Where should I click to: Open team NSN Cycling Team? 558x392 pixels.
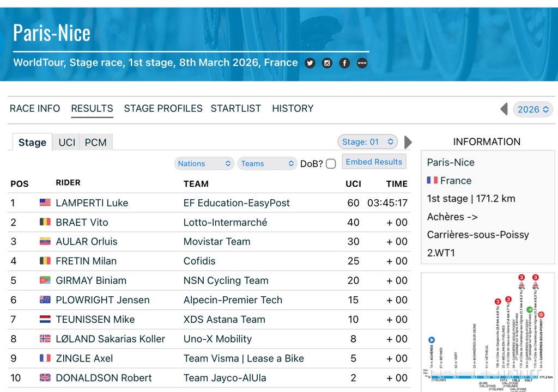pos(226,280)
